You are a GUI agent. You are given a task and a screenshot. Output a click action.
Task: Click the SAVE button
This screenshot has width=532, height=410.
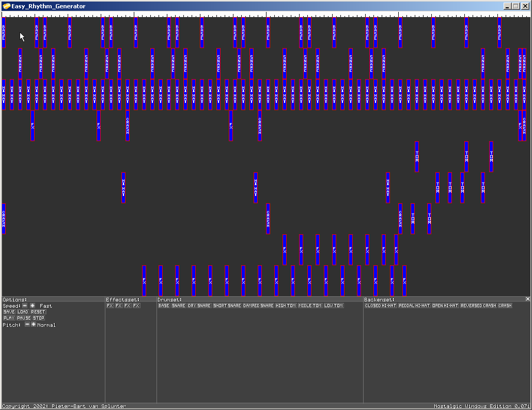pyautogui.click(x=9, y=312)
